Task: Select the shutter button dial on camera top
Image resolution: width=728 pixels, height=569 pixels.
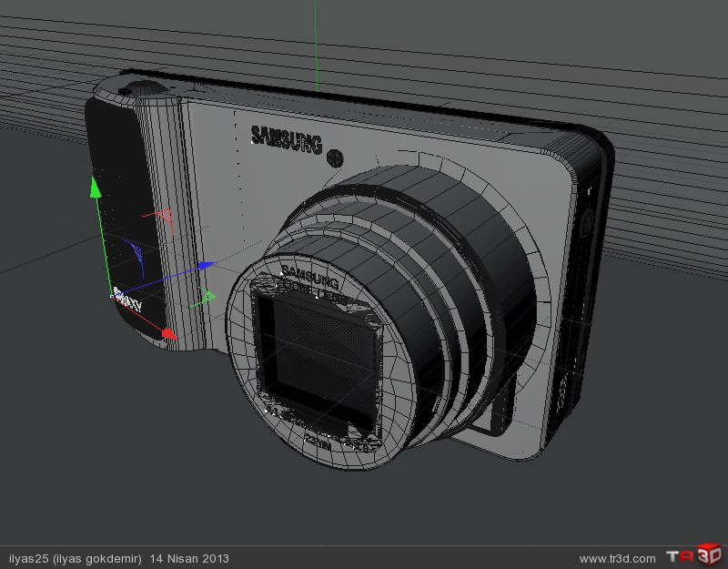Action: 145,88
